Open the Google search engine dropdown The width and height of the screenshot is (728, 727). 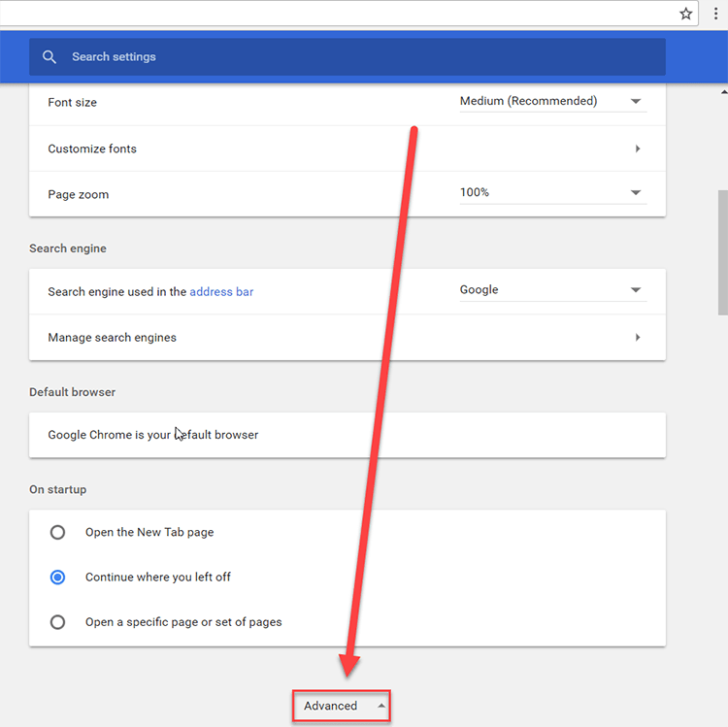pos(553,290)
